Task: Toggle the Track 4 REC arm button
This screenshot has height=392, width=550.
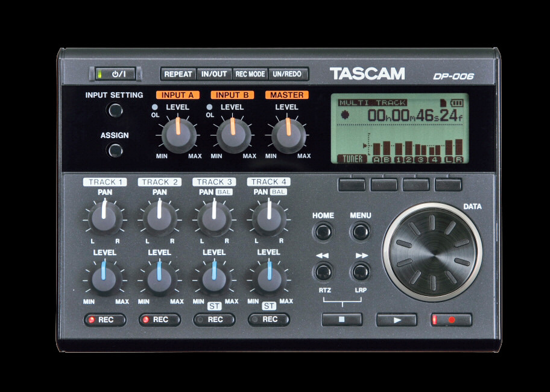Action: pos(269,320)
